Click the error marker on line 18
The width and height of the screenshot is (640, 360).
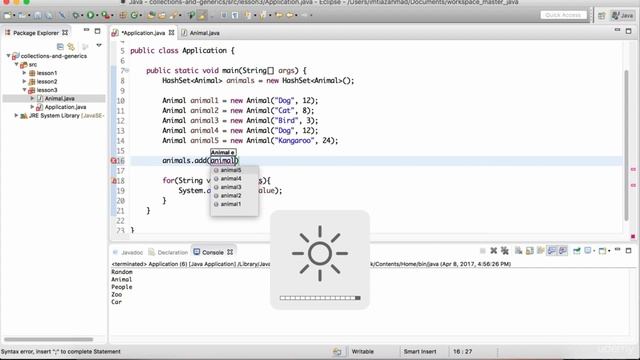click(x=114, y=181)
